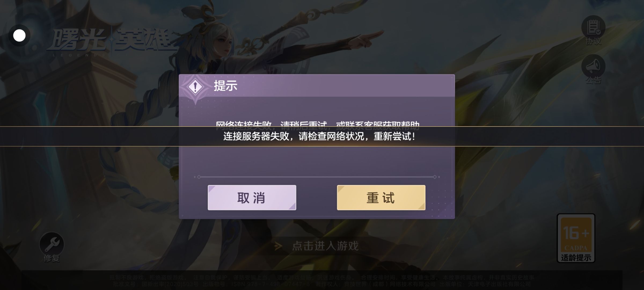Open the 适龄提示 label under age badge
This screenshot has height=290, width=644.
576,258
